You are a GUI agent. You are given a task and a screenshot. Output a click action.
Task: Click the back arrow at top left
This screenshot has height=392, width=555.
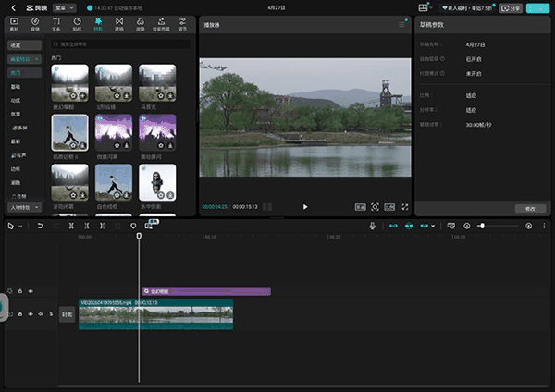(14, 7)
